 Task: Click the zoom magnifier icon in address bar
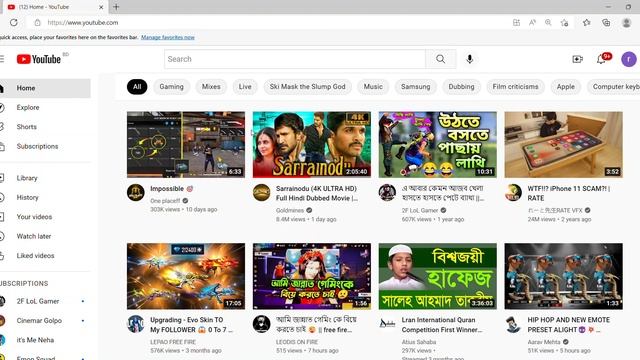[x=548, y=22]
